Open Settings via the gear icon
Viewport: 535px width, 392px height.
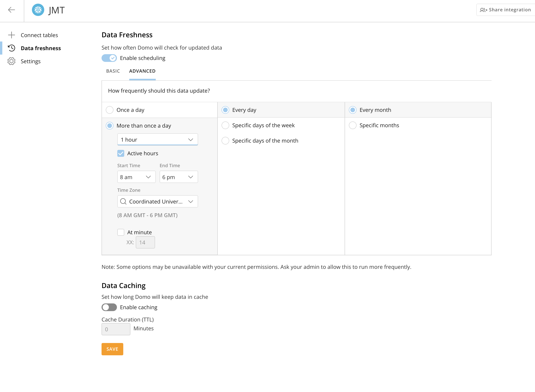pos(11,61)
